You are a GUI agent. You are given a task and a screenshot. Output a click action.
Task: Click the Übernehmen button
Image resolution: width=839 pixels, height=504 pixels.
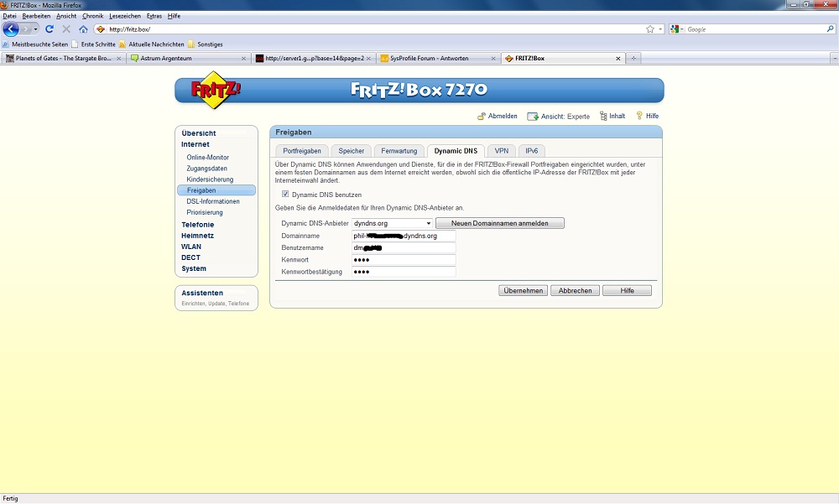point(524,290)
